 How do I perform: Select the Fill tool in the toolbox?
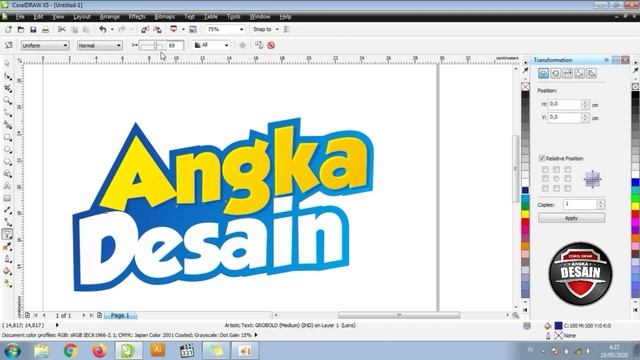(x=7, y=271)
